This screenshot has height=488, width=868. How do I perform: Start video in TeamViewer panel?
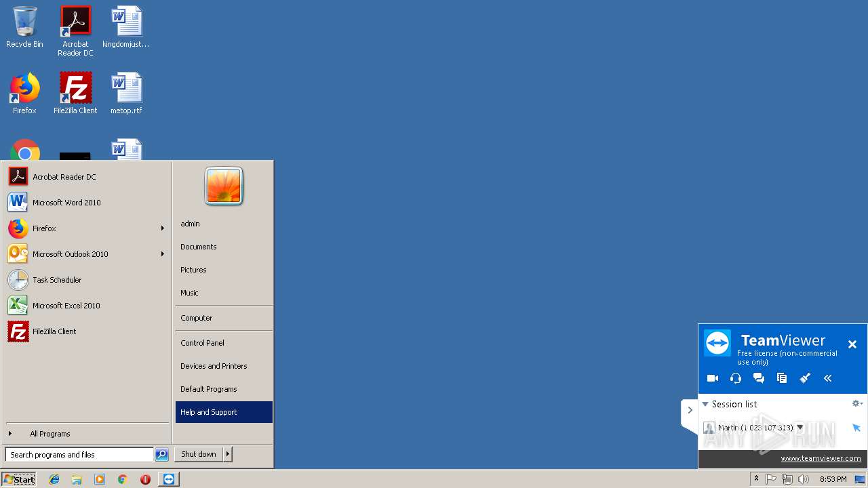(713, 378)
